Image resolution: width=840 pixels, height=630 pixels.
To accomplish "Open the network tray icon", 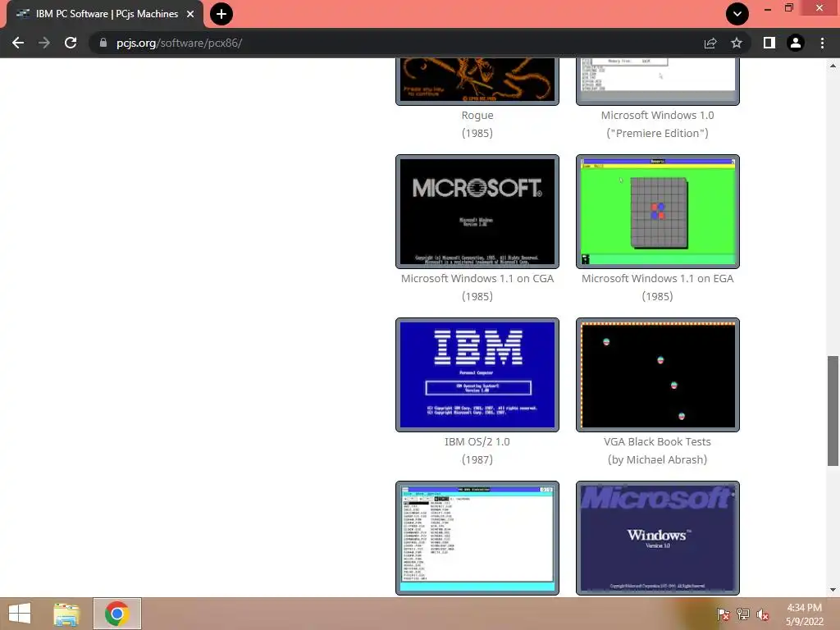I will tap(743, 614).
